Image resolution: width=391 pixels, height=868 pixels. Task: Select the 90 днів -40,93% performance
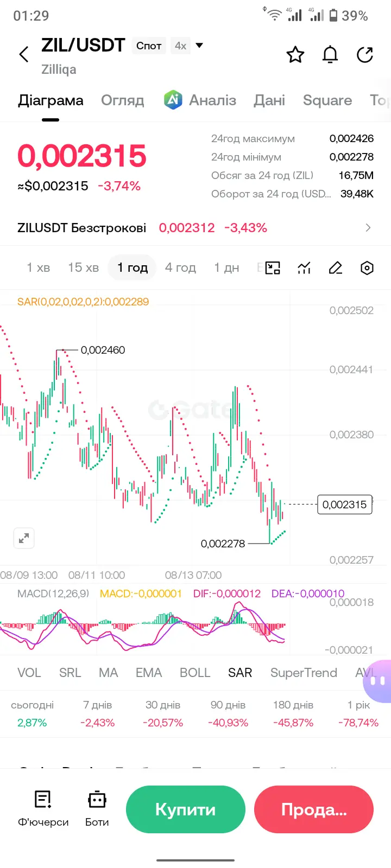228,714
